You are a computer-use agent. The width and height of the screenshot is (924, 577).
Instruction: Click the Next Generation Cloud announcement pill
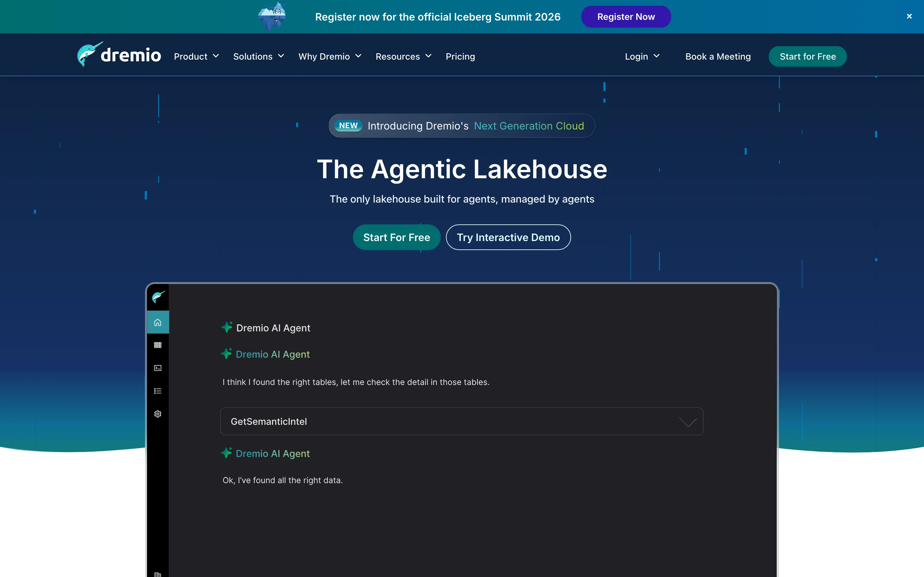[462, 126]
